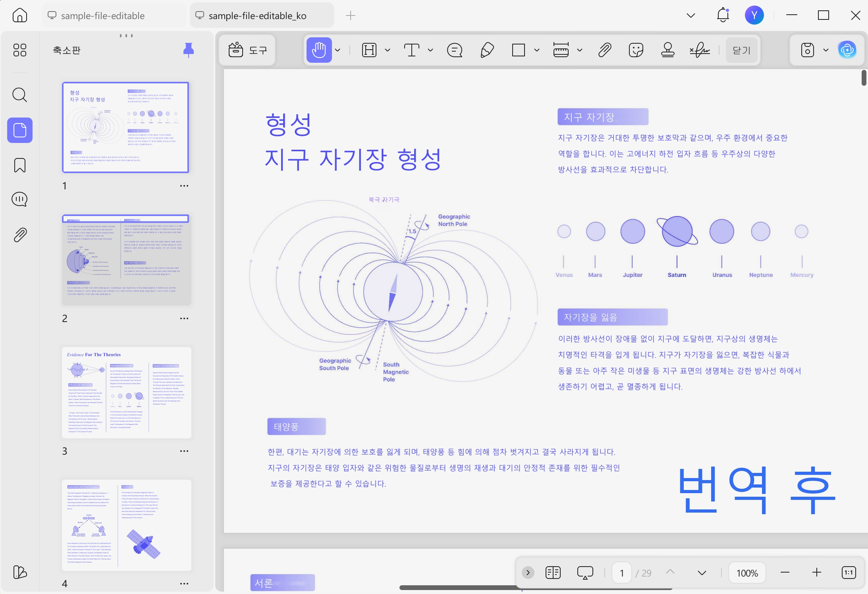The height and width of the screenshot is (594, 868).
Task: Click the panel drag handle dots
Action: pyautogui.click(x=126, y=36)
